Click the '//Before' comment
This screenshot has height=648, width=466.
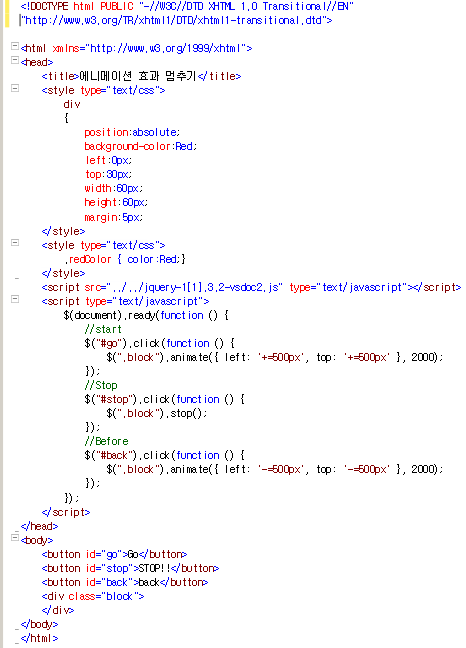tap(107, 441)
